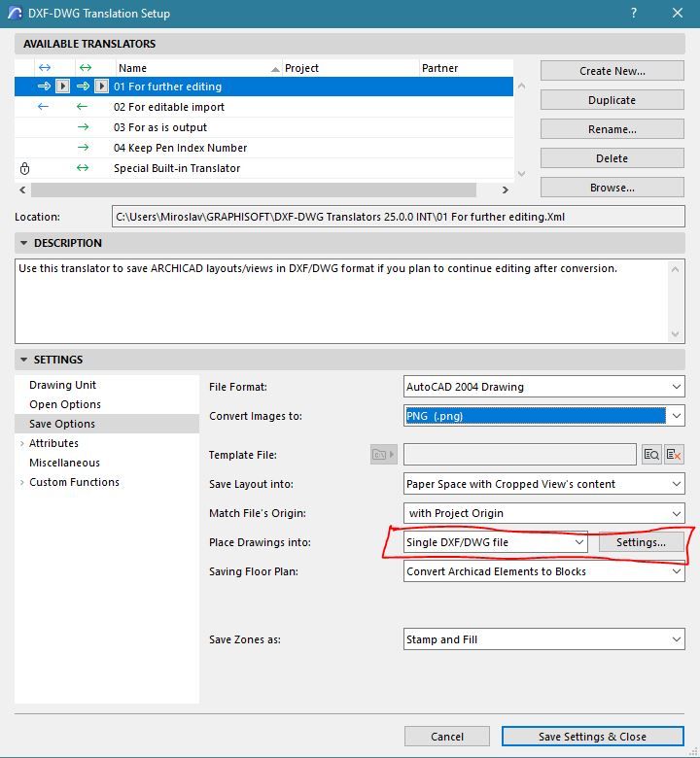This screenshot has height=758, width=700.
Task: Click the Archicad logo in the title bar
Action: [x=15, y=13]
